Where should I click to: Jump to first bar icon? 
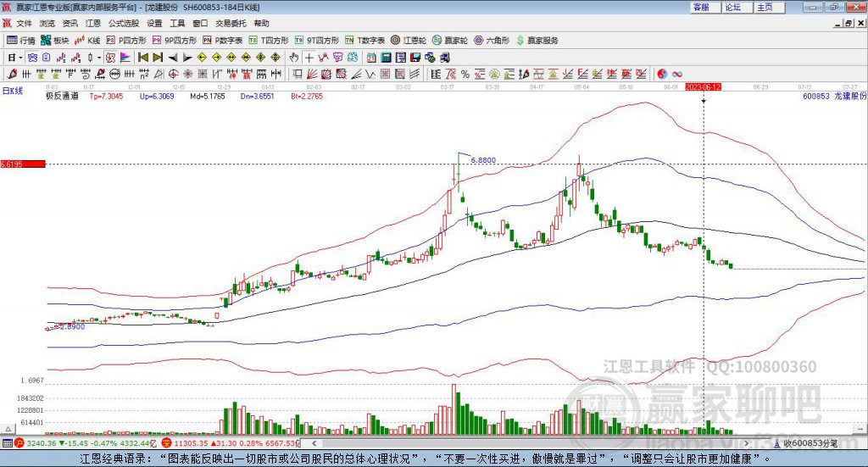[x=142, y=58]
